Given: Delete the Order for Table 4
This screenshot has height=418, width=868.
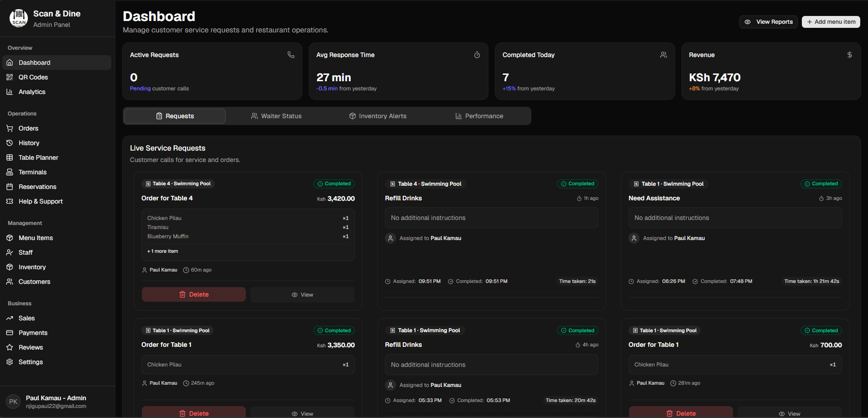Looking at the screenshot, I should click(194, 294).
